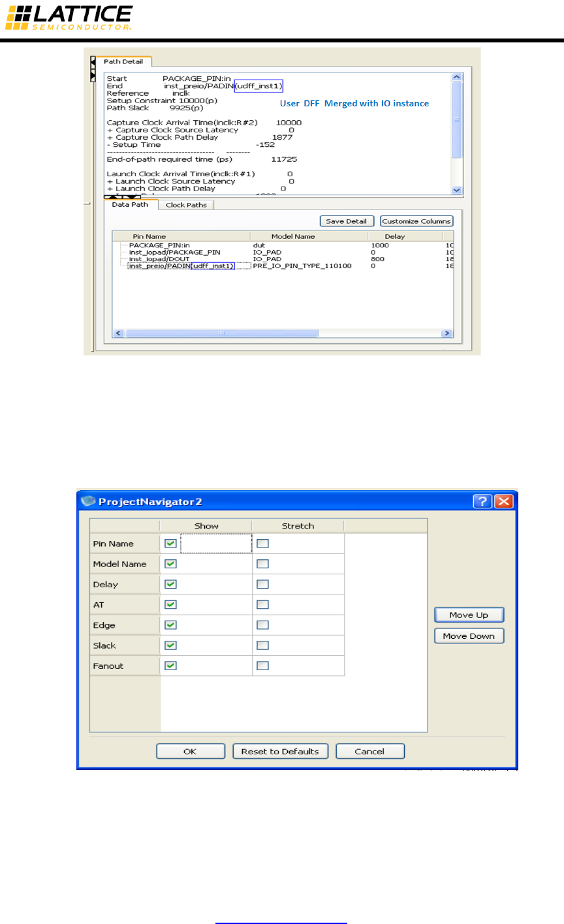
Task: Close the ProjectNavigator2 dialog
Action: 503,501
